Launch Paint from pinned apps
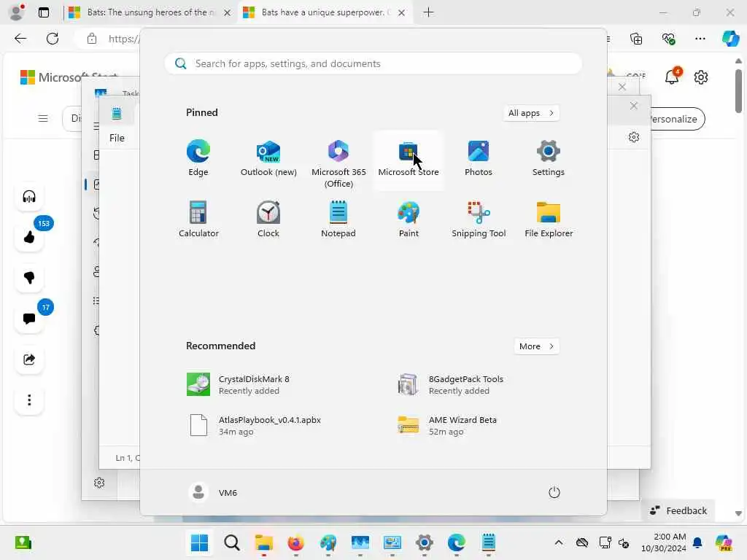Screen dimensions: 747x560 click(x=409, y=219)
